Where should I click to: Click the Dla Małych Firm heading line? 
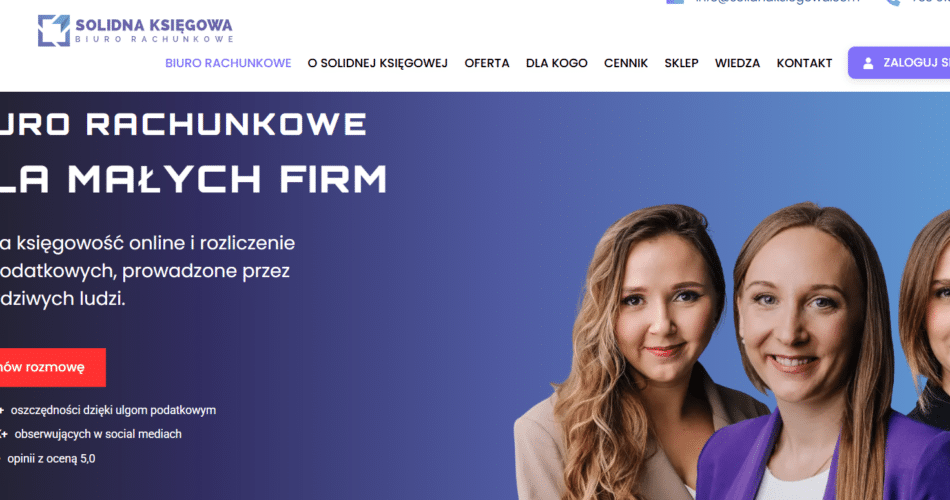tap(193, 179)
